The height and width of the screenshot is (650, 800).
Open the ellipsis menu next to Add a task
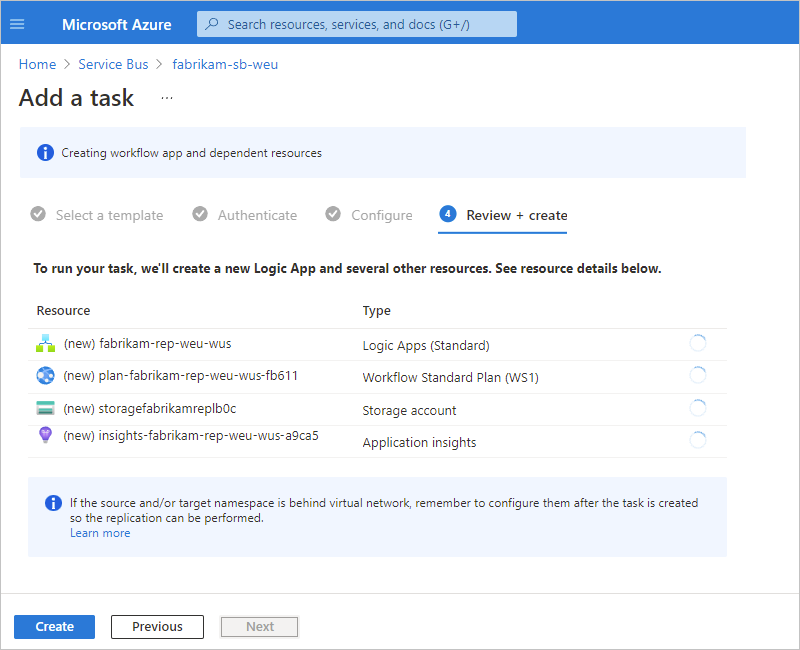166,97
